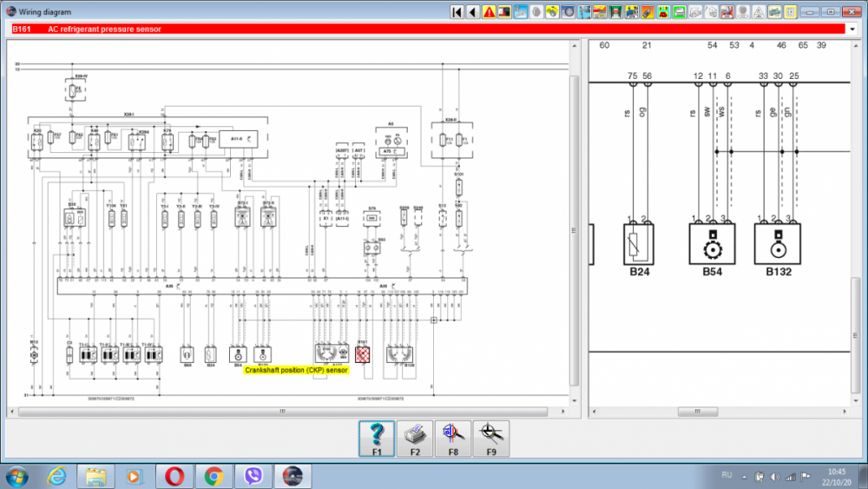Click the right pane vertical scrollbar thumb
The width and height of the screenshot is (868, 489).
pos(856,308)
